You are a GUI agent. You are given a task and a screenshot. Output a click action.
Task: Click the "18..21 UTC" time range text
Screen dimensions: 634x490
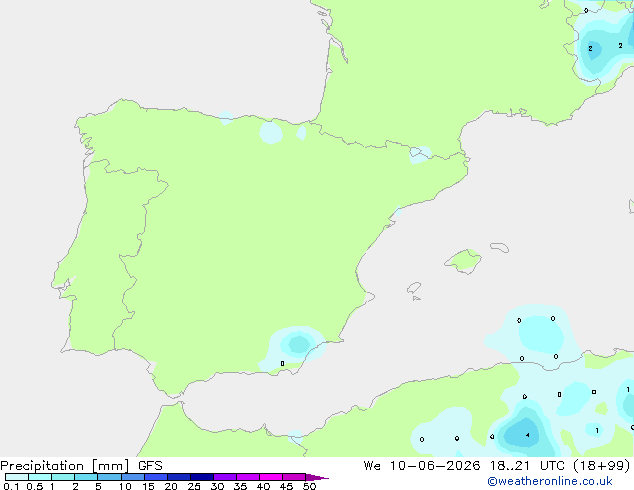tap(529, 466)
